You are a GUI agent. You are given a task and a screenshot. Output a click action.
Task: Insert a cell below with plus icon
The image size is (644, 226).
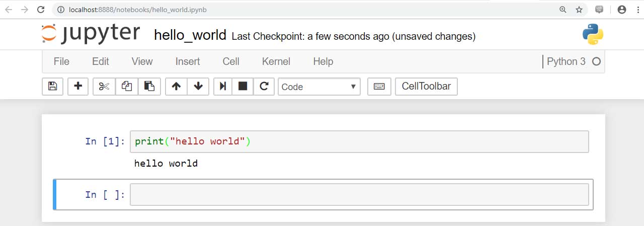pos(78,86)
